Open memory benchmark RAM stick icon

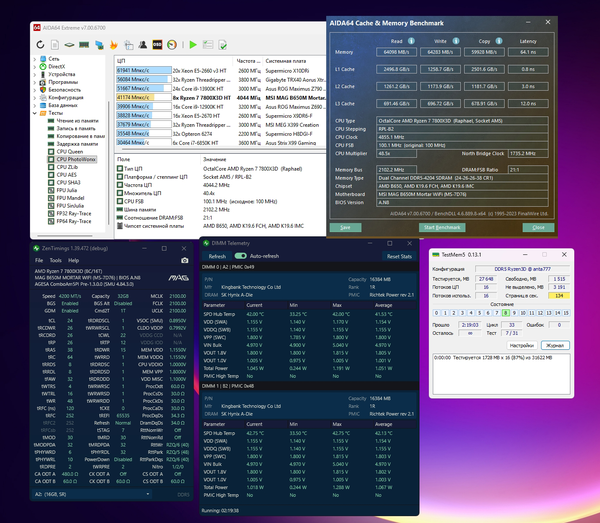[x=84, y=45]
